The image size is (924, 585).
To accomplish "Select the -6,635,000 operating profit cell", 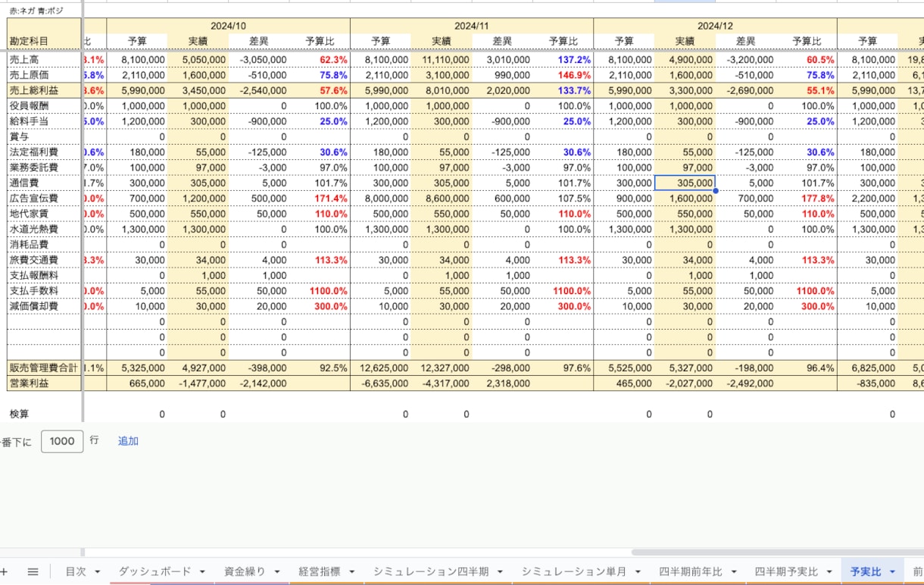I will [381, 383].
